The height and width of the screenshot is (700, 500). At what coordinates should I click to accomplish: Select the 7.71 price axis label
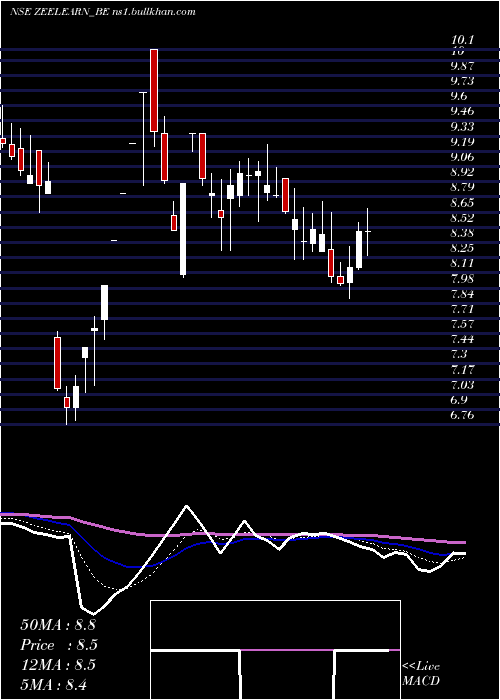pos(462,309)
